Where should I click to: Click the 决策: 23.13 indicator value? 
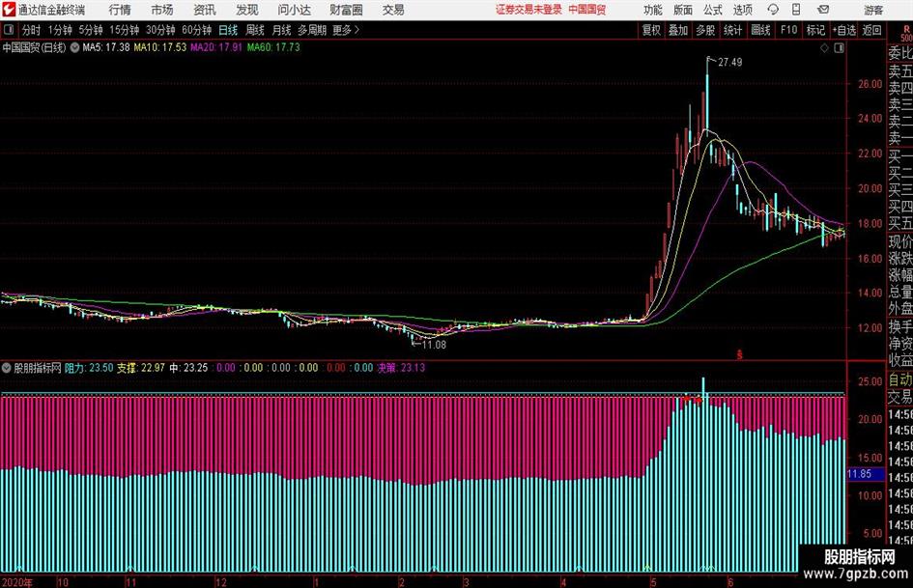[401, 368]
